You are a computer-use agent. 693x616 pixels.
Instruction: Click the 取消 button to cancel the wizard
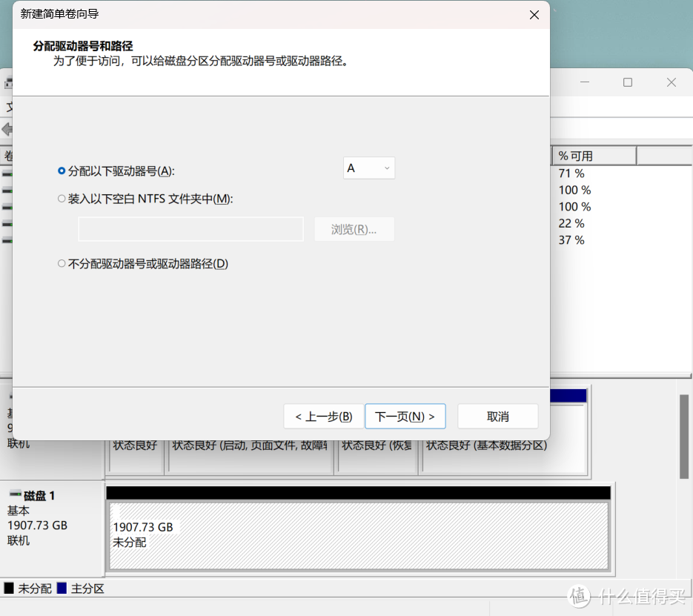point(497,416)
